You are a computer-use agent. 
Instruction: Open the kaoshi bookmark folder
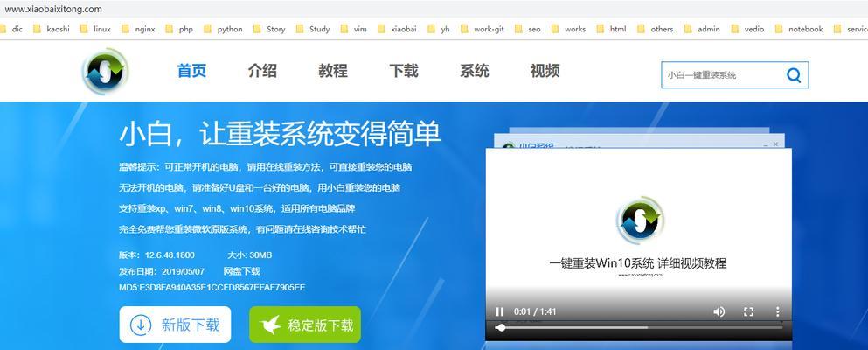pyautogui.click(x=52, y=29)
